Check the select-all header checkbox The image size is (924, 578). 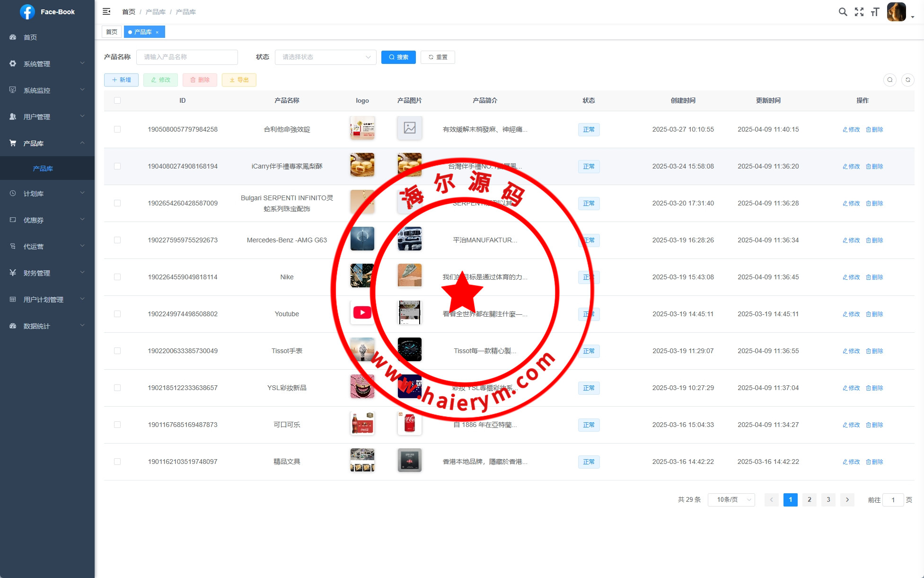(117, 100)
